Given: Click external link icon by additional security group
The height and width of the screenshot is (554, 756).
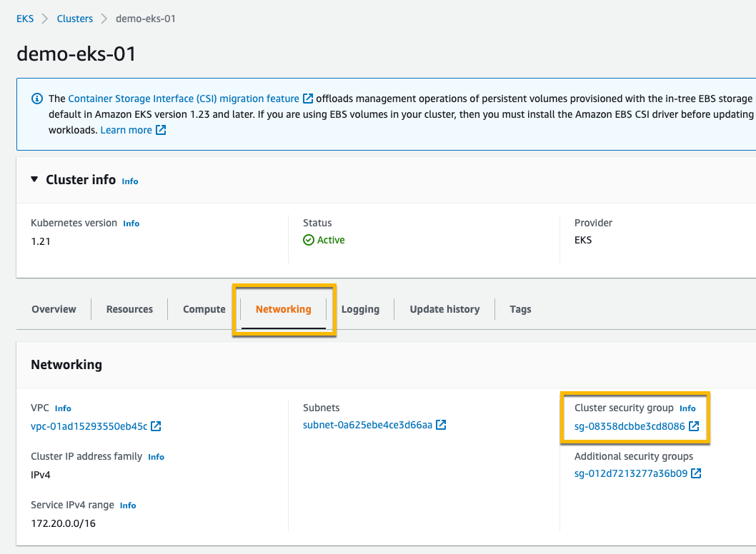Looking at the screenshot, I should (696, 473).
